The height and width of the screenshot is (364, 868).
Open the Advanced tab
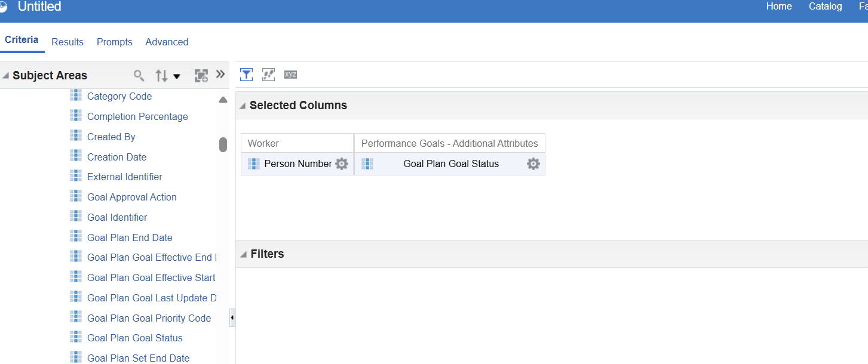coord(167,42)
